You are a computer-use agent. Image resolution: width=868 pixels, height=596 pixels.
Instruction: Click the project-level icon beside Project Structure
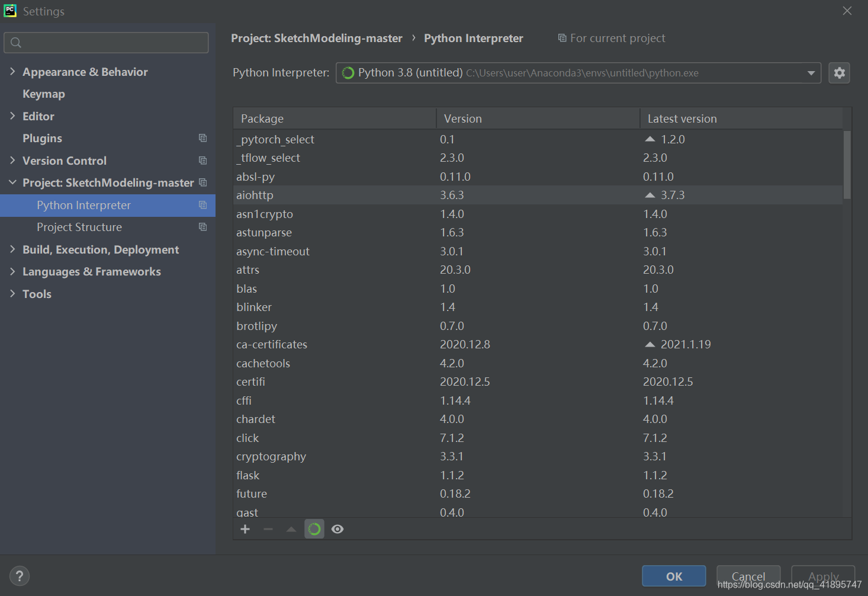point(202,227)
